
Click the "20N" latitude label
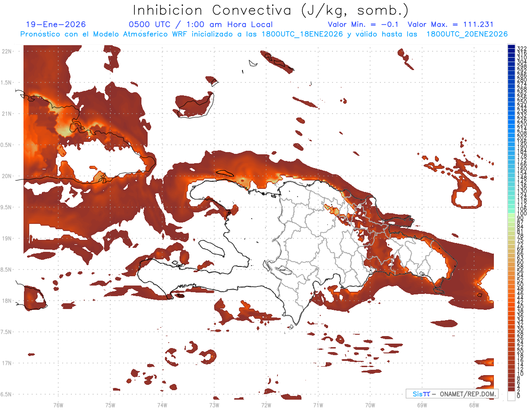coord(6,176)
